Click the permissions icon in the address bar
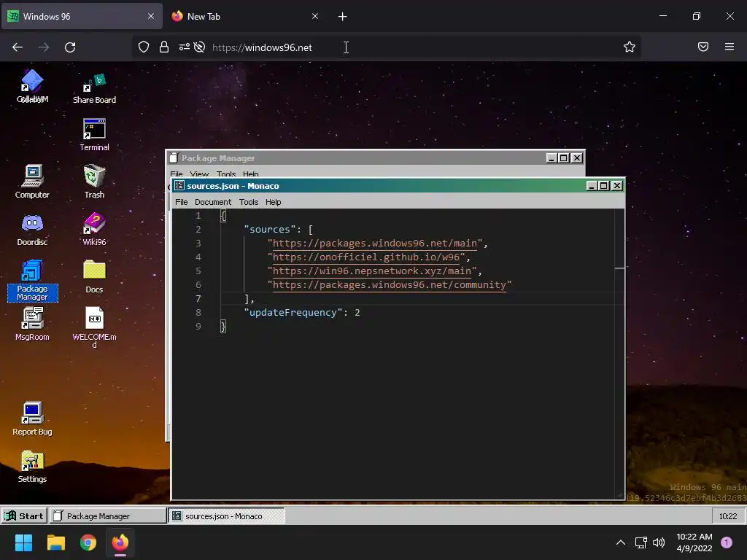Viewport: 747px width, 560px height. pyautogui.click(x=185, y=47)
